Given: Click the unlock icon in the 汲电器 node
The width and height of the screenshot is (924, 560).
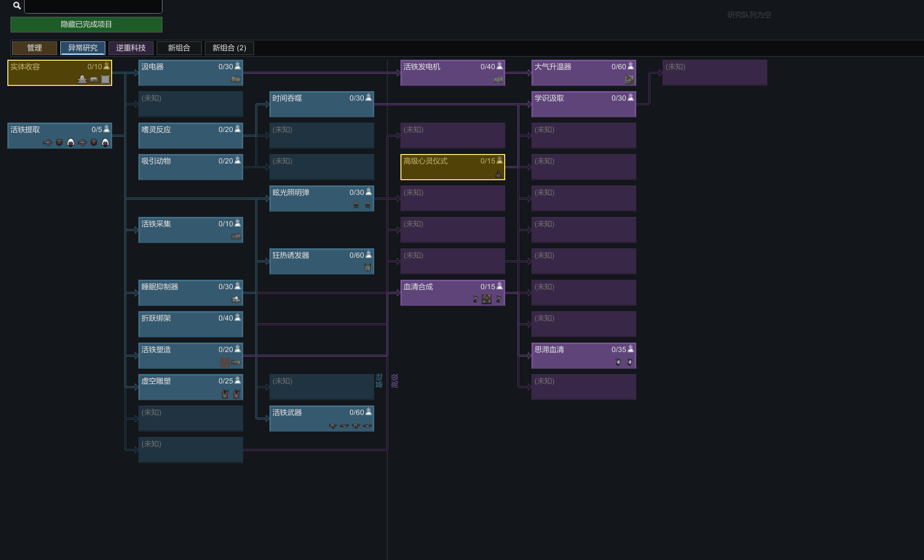Looking at the screenshot, I should tap(236, 80).
